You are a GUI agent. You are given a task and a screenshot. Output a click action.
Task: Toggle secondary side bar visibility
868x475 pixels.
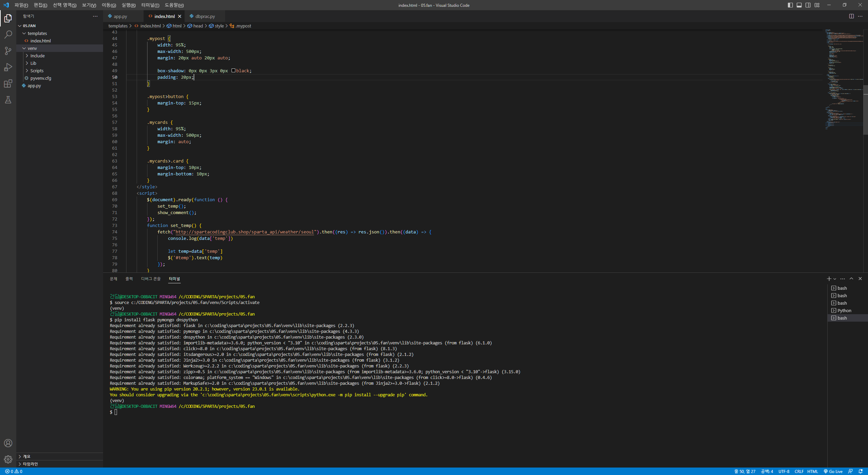(808, 5)
